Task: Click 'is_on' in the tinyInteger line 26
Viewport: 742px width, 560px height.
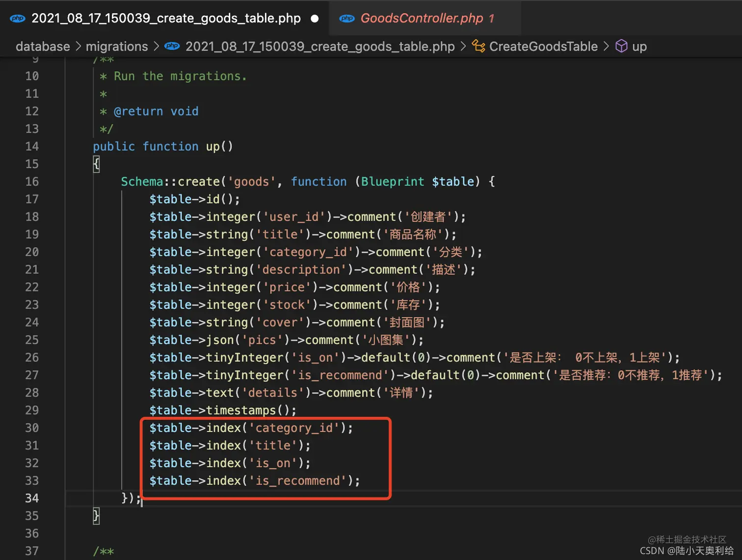Action: (315, 358)
